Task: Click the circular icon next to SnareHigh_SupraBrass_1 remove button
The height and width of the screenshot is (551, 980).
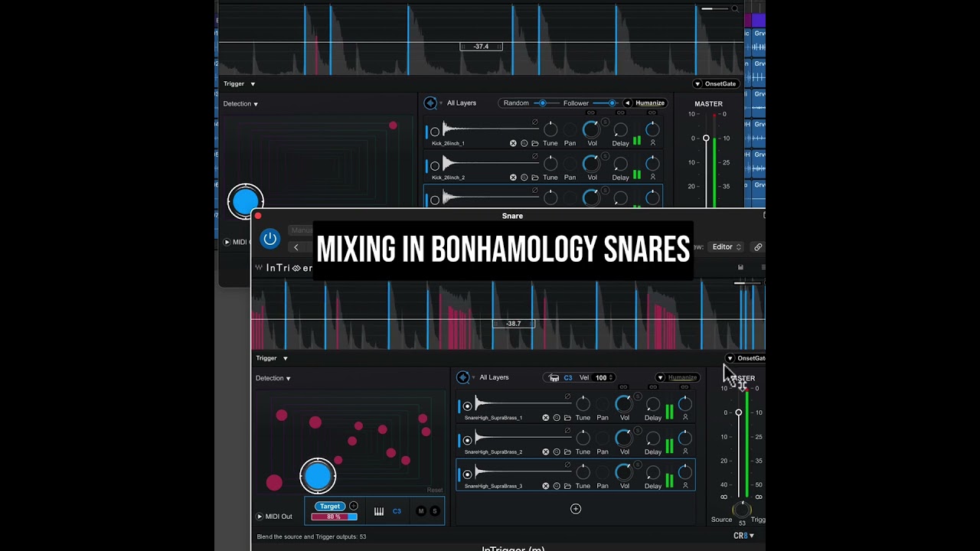Action: [x=557, y=418]
